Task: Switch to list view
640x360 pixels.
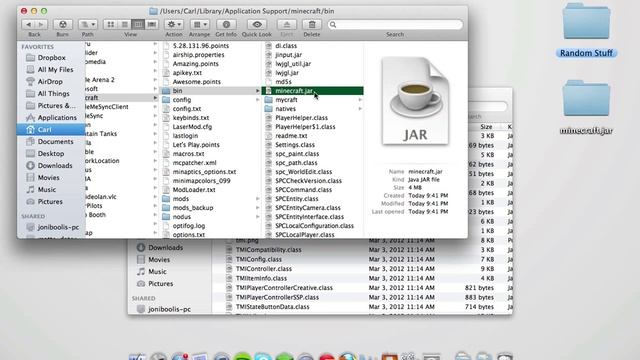Action: pyautogui.click(x=124, y=24)
